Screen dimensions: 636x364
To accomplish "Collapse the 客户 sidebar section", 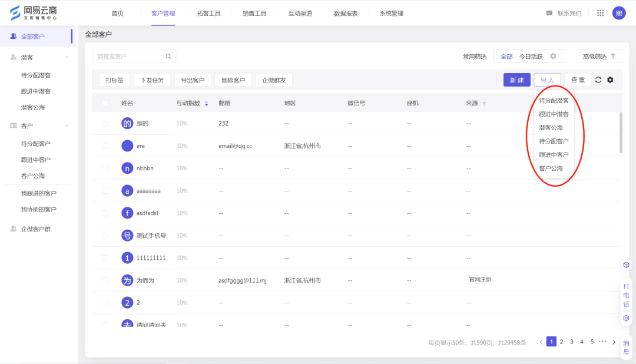I will pos(65,125).
